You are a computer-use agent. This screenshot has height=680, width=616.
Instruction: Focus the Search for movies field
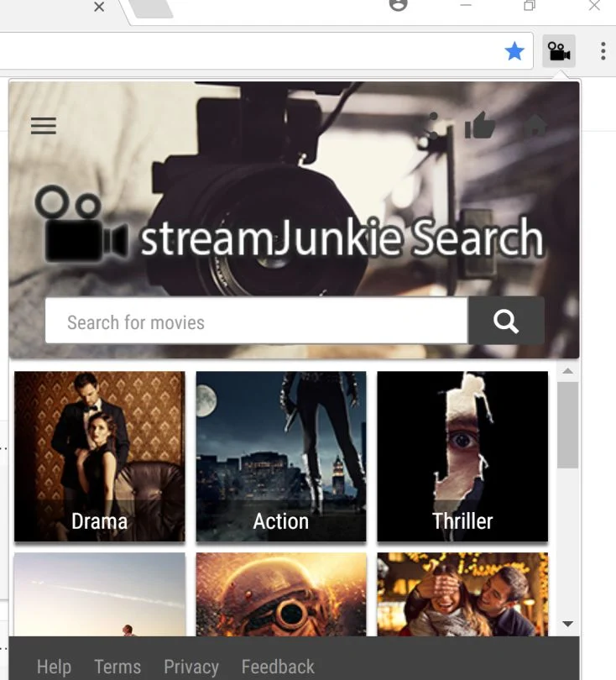tap(256, 321)
